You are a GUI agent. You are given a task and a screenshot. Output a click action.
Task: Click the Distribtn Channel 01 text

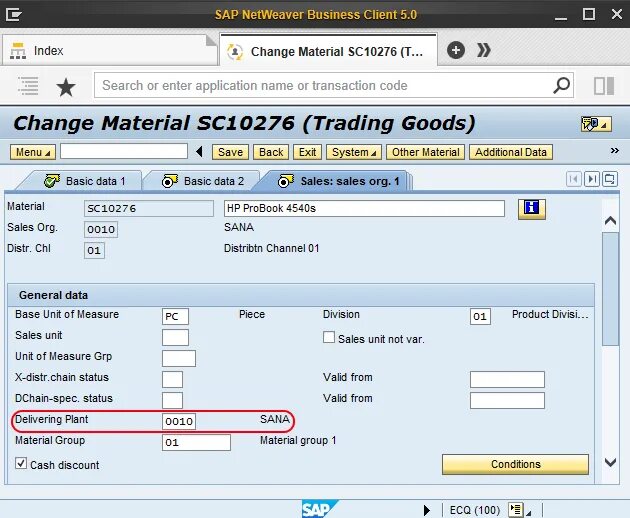point(271,248)
